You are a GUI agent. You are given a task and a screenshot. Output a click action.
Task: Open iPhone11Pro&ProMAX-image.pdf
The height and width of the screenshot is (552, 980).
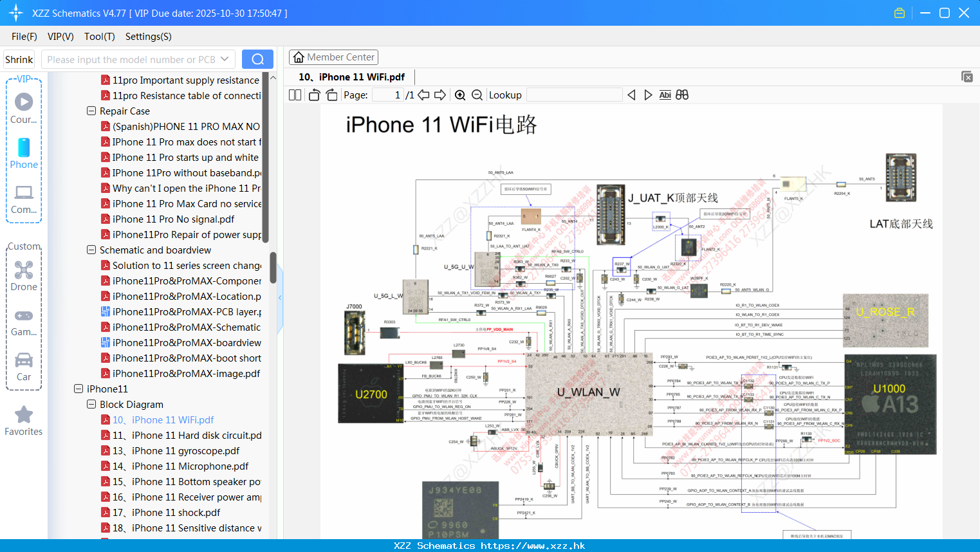181,374
